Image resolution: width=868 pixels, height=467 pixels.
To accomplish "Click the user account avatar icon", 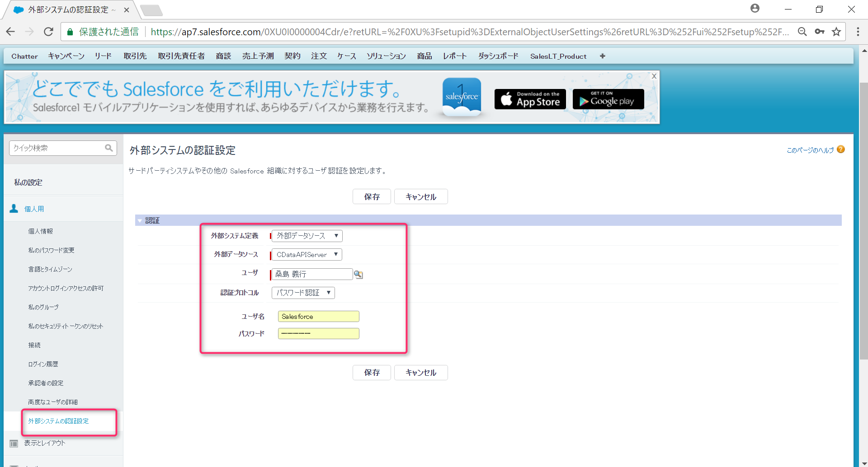I will coord(755,8).
